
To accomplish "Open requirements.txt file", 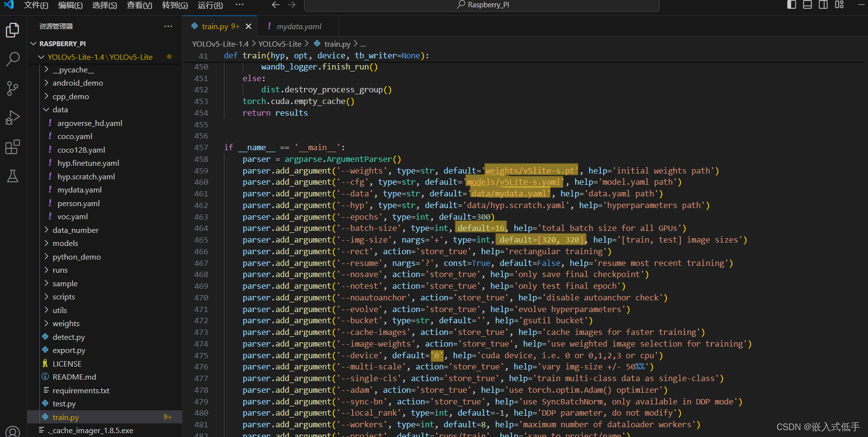I will (x=104, y=391).
